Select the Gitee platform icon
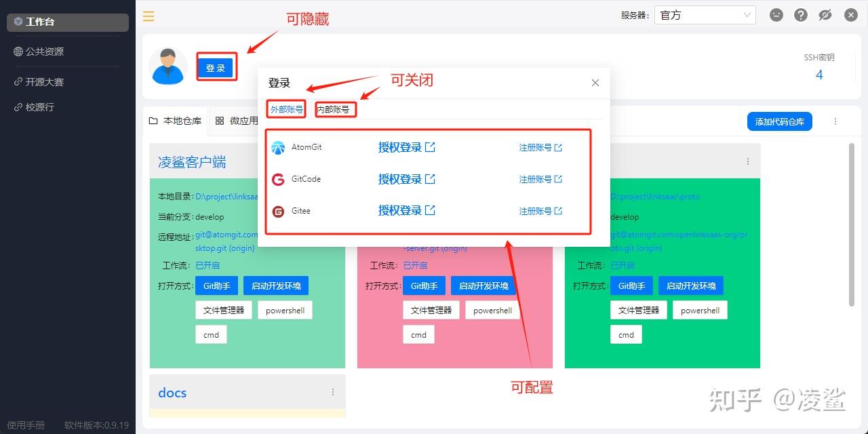 click(x=278, y=211)
